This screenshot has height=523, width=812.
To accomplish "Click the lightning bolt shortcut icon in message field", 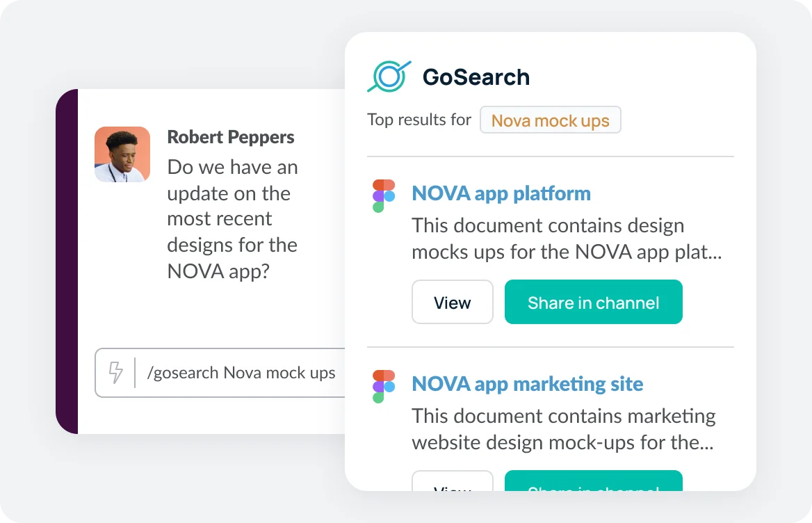I will pos(115,373).
